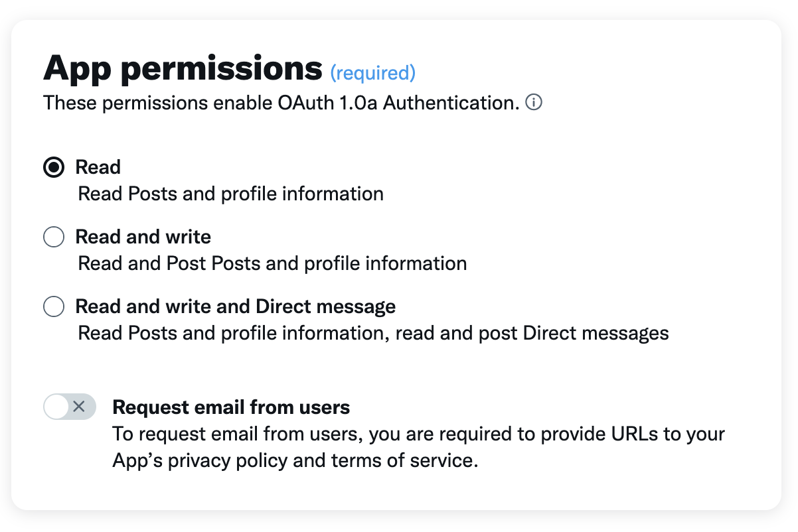798x532 pixels.
Task: Click the "App permissions" heading
Action: pos(182,68)
